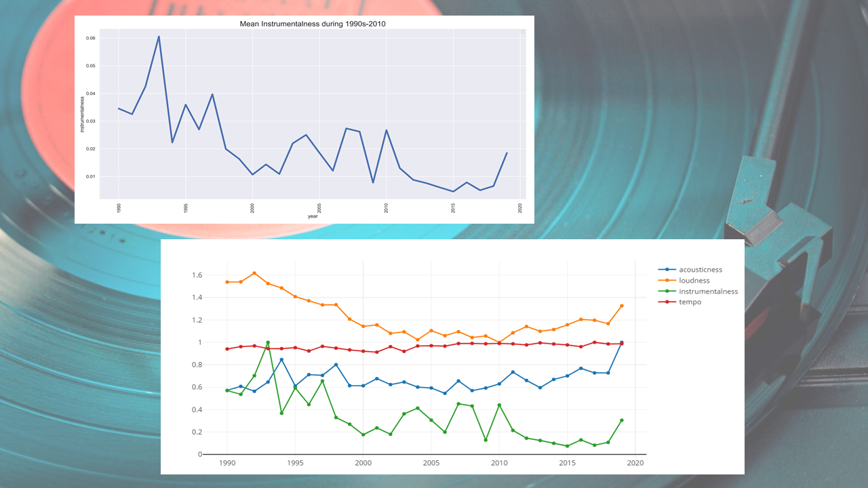Click the 2020 tick on lower chart x-axis

[x=635, y=464]
